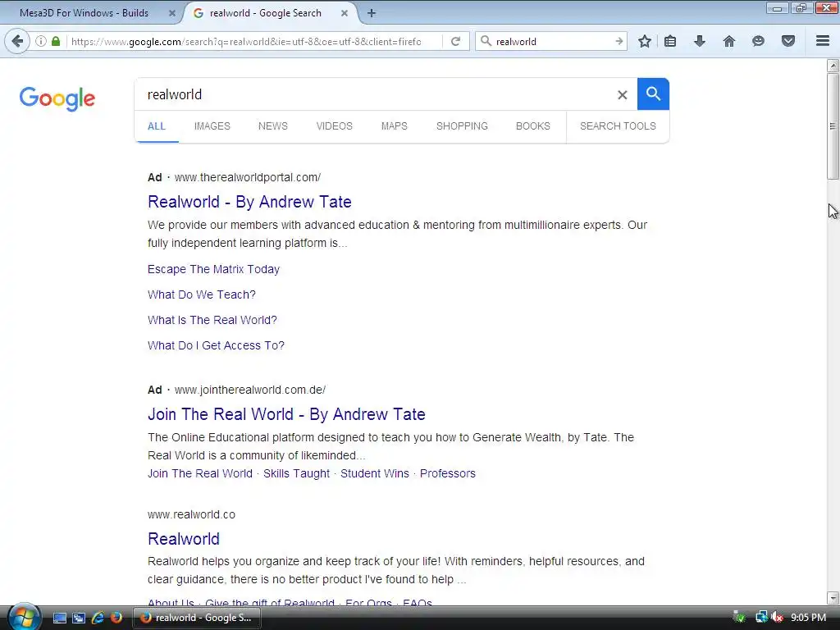Open new browser tab with plus
The width and height of the screenshot is (840, 630).
pos(372,13)
